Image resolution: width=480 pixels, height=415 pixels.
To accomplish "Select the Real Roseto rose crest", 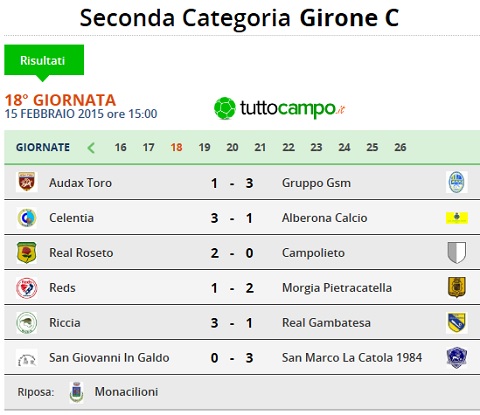I will [27, 253].
